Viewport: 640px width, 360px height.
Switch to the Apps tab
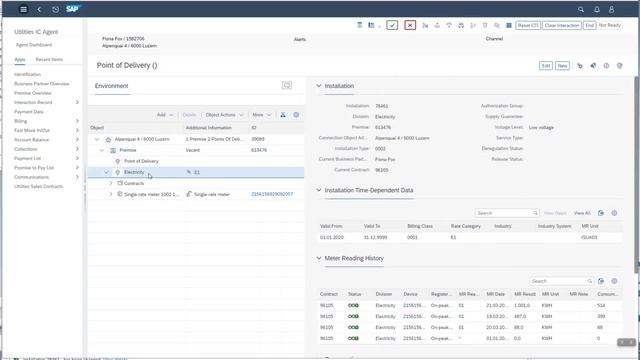coord(20,60)
